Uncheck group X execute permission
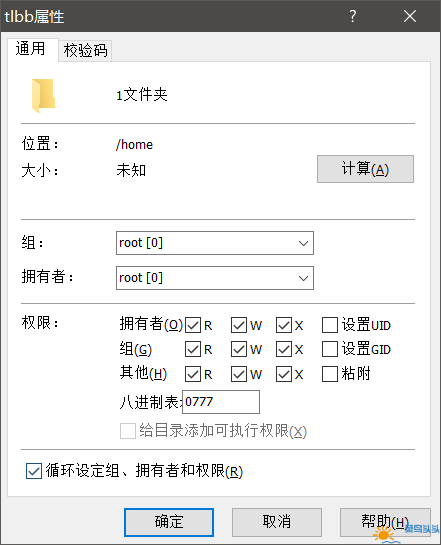The height and width of the screenshot is (545, 441). coord(284,349)
